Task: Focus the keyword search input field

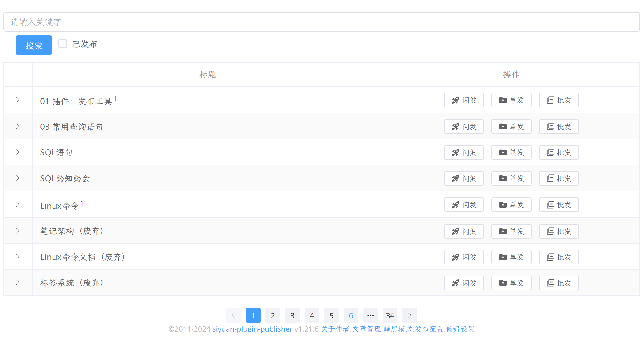Action: pyautogui.click(x=321, y=22)
